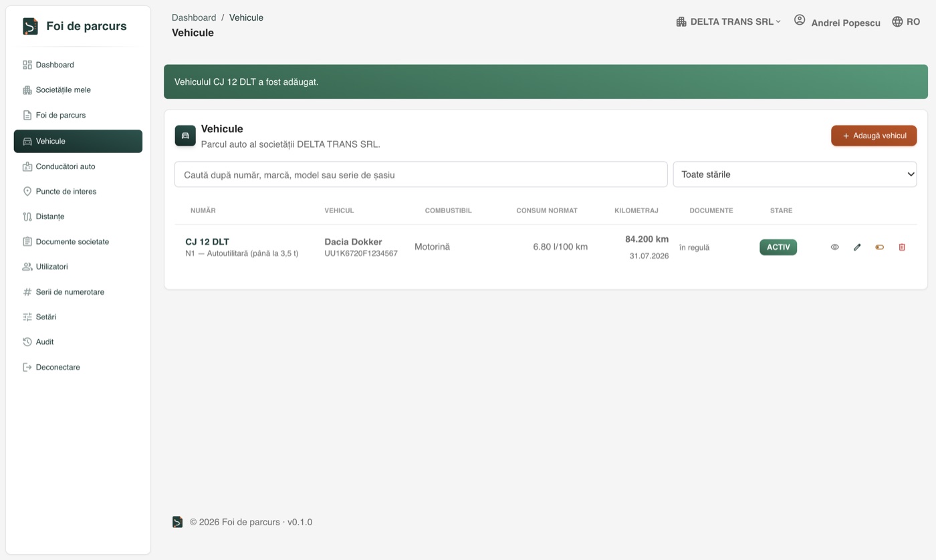Image resolution: width=936 pixels, height=560 pixels.
Task: Click the în regulă documents status
Action: click(x=694, y=247)
